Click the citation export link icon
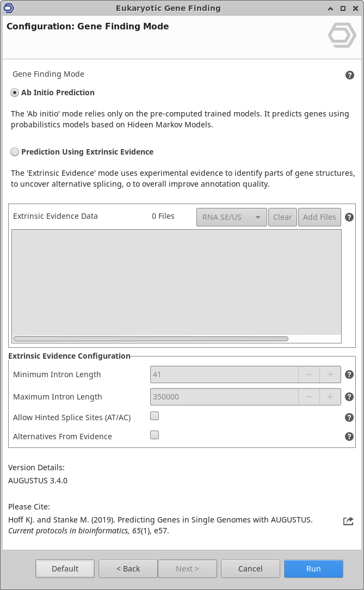 348,521
